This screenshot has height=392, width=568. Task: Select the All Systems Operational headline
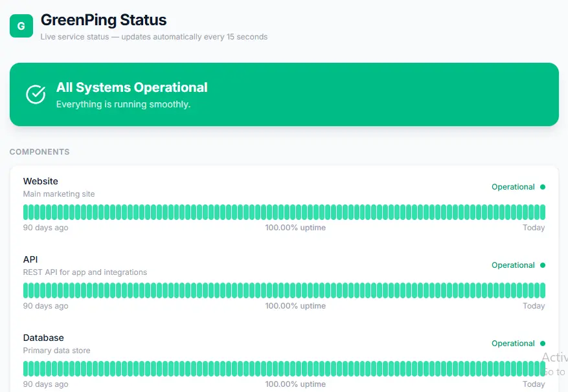point(132,87)
